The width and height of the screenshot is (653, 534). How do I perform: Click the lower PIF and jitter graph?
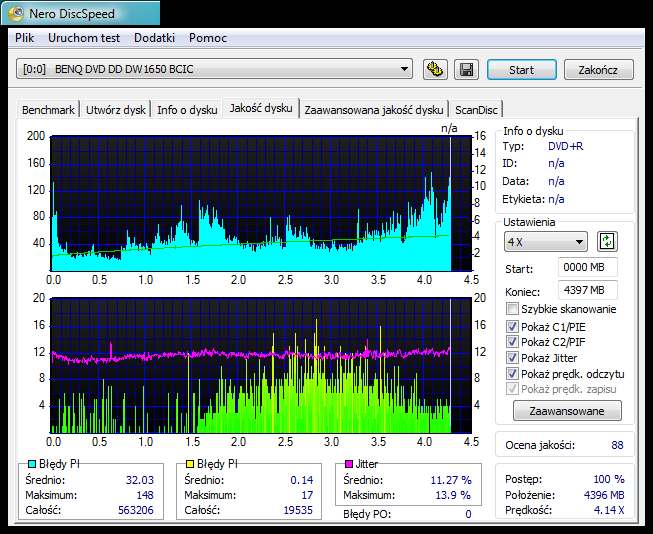tap(261, 365)
